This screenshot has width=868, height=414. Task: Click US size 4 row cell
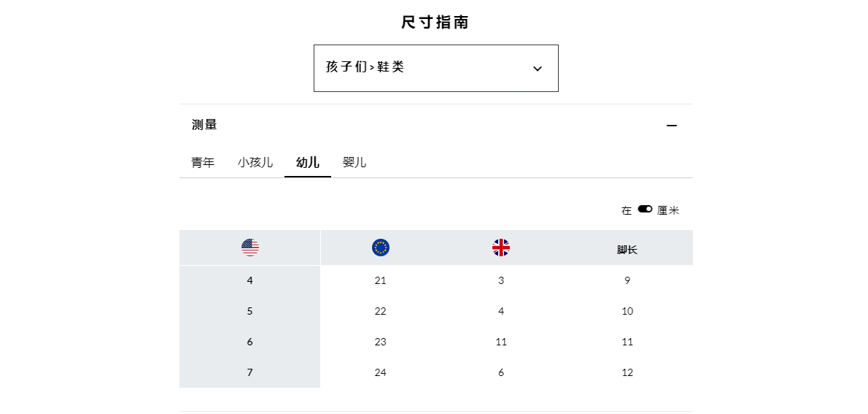249,280
